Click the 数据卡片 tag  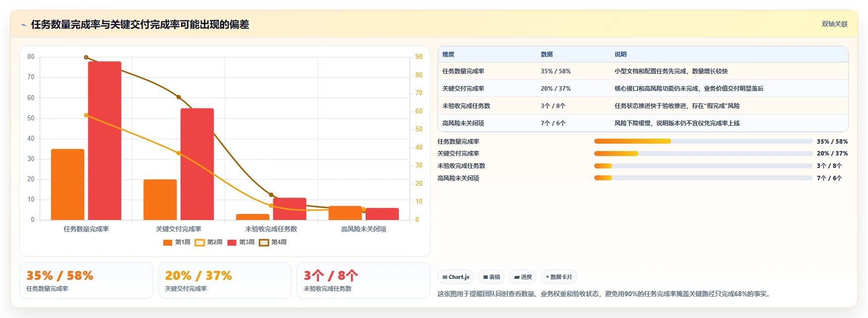coord(559,277)
